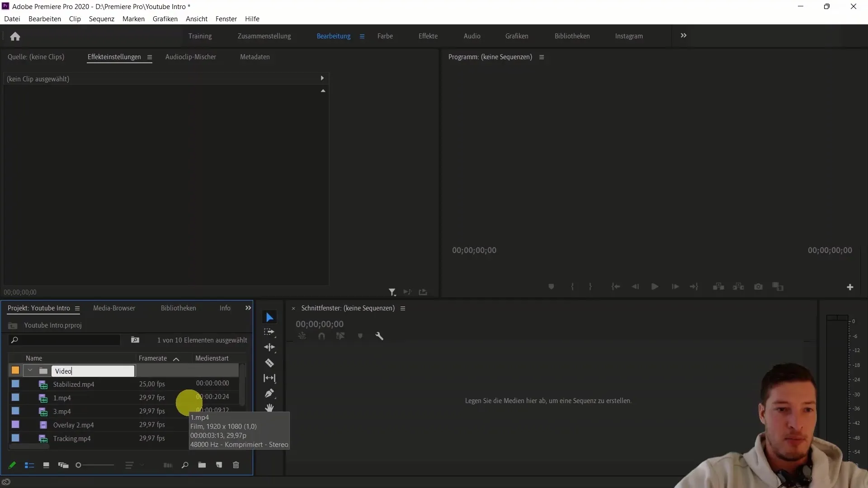Switch to the Audioclip-Mischer tab
The height and width of the screenshot is (488, 868).
point(191,57)
